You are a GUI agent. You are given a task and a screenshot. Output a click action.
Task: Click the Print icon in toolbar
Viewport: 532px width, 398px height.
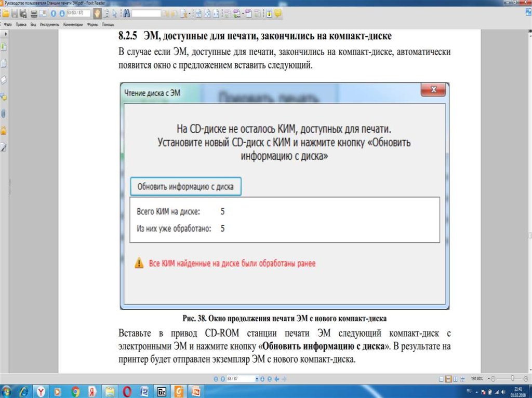(34, 13)
